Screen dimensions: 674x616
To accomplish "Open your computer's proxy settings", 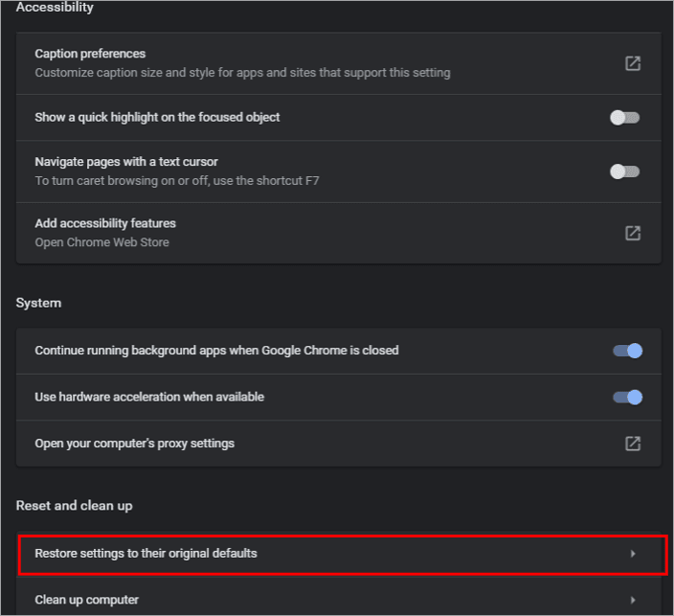I will click(x=134, y=444).
